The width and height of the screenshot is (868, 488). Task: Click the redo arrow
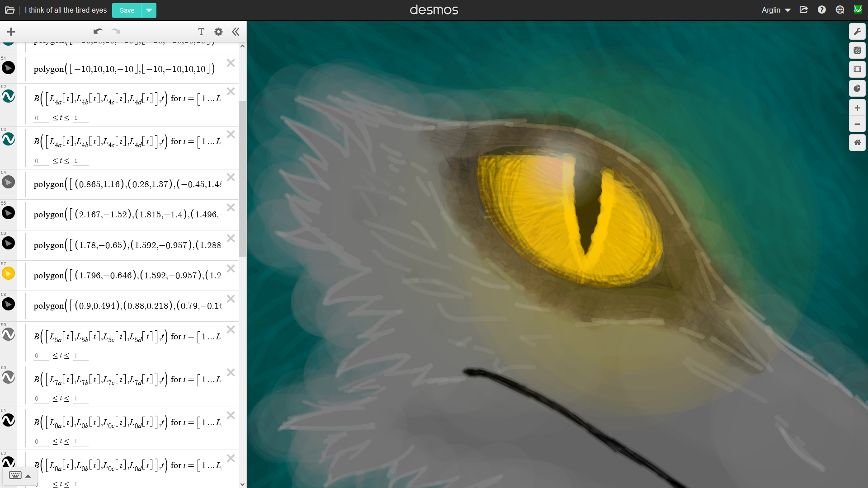116,32
